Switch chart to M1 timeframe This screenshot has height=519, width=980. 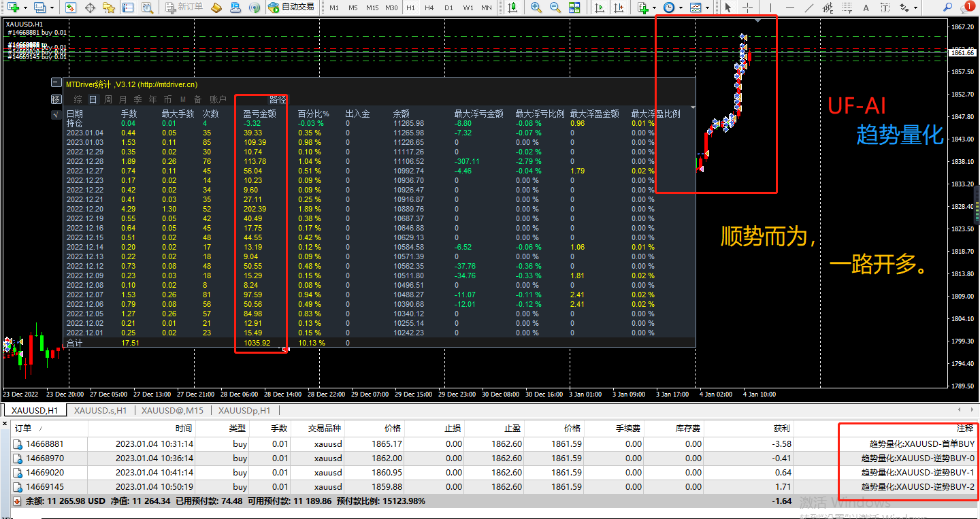[x=334, y=7]
